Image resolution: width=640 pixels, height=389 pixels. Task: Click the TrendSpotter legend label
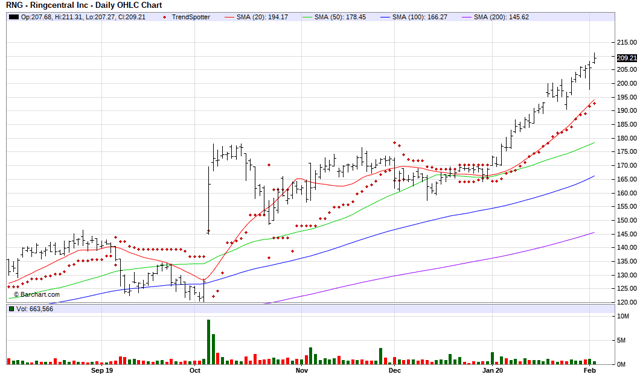[191, 17]
